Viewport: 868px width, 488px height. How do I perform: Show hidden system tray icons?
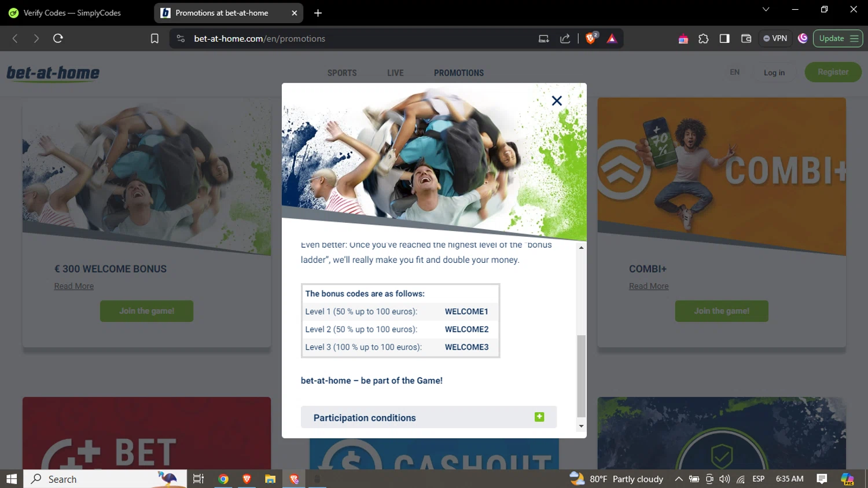679,479
